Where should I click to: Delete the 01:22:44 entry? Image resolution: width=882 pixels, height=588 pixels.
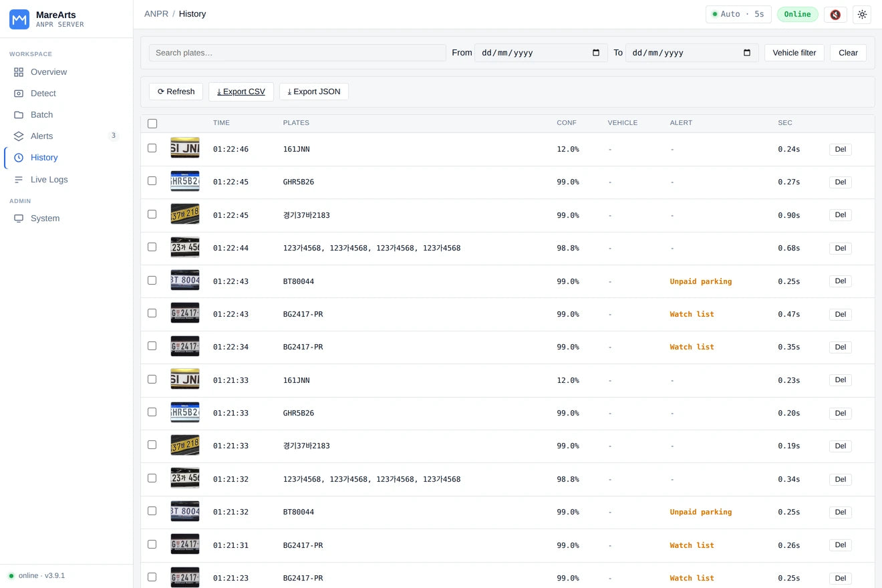tap(841, 248)
